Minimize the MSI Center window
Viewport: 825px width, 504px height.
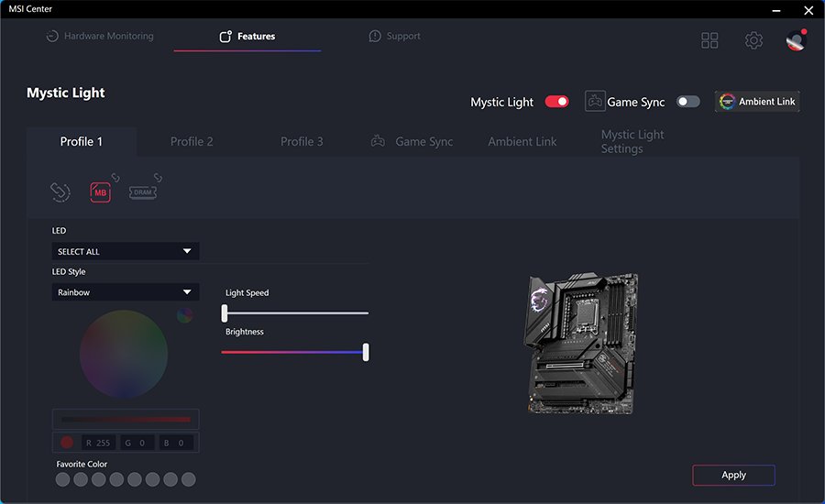pos(776,10)
